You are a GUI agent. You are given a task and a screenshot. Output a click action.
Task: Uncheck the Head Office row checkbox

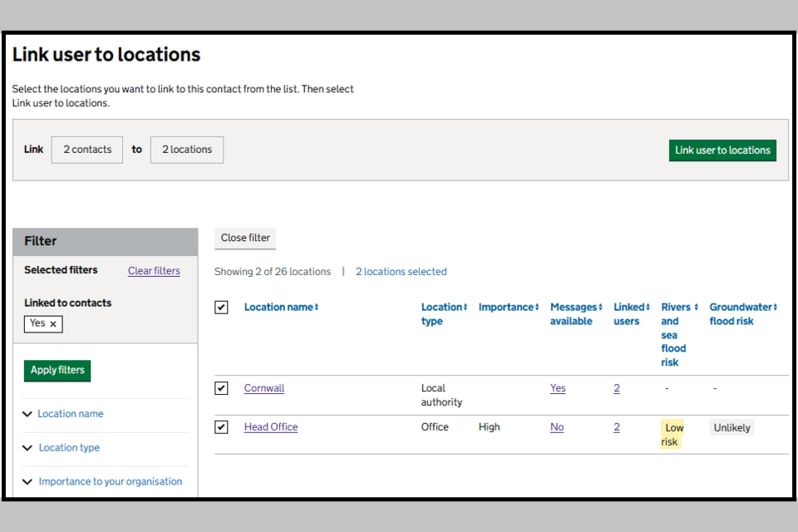(x=221, y=427)
